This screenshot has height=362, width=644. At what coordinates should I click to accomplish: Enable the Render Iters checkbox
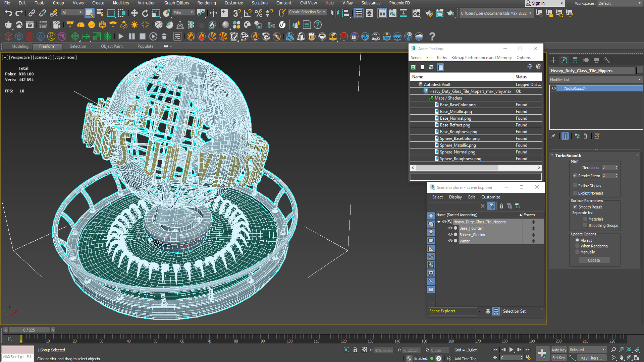pyautogui.click(x=575, y=176)
